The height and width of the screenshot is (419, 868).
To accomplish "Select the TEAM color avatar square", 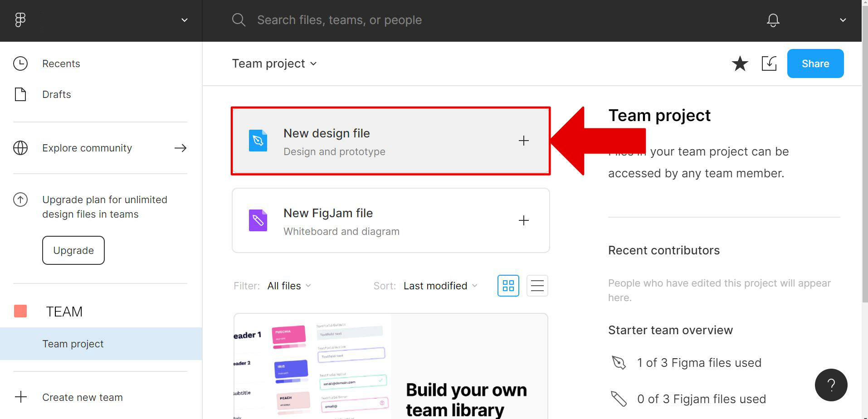I will point(20,312).
